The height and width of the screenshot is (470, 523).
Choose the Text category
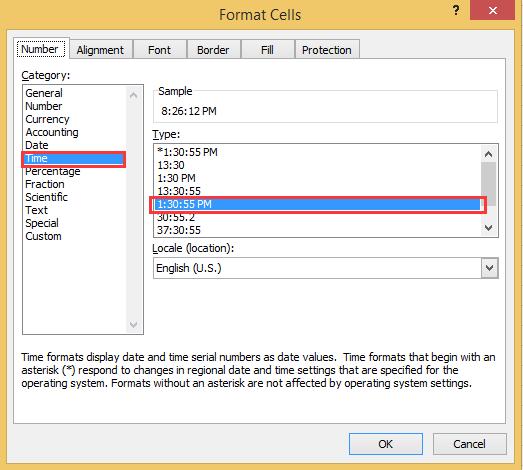tap(75, 210)
